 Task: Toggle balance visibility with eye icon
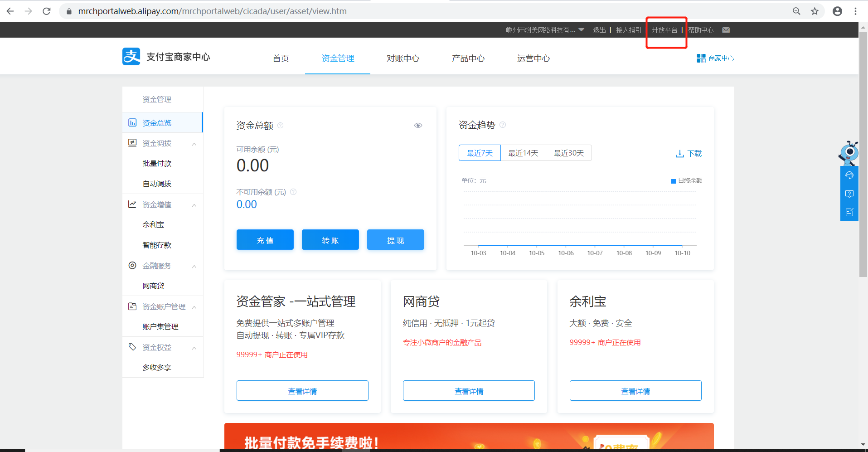pos(418,126)
